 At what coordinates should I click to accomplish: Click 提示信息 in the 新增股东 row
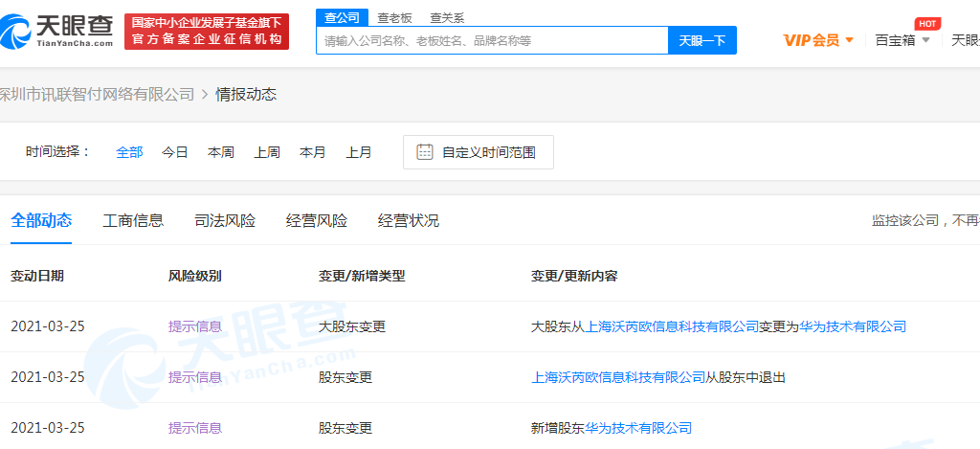(195, 428)
